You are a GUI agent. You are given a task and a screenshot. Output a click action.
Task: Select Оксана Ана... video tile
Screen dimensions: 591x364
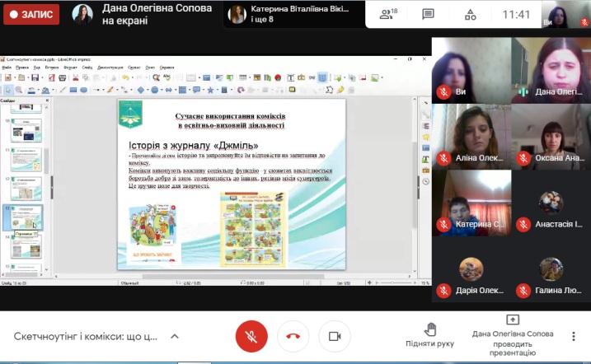551,137
